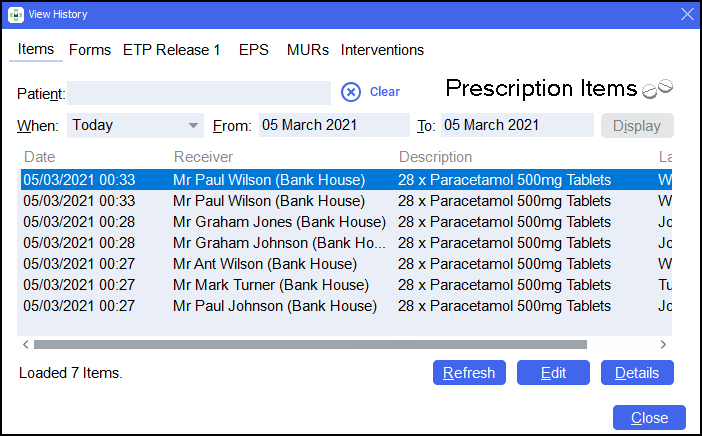Go to the MURs tab

[x=307, y=50]
